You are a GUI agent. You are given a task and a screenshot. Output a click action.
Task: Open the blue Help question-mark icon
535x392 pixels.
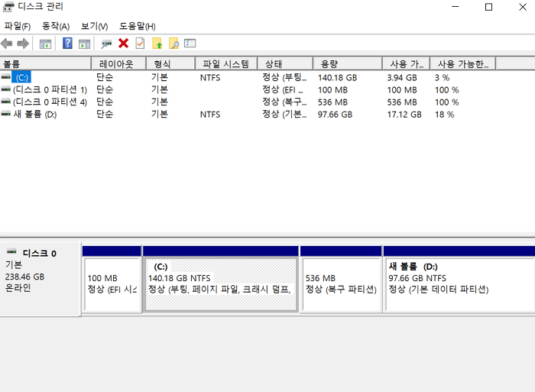click(67, 44)
